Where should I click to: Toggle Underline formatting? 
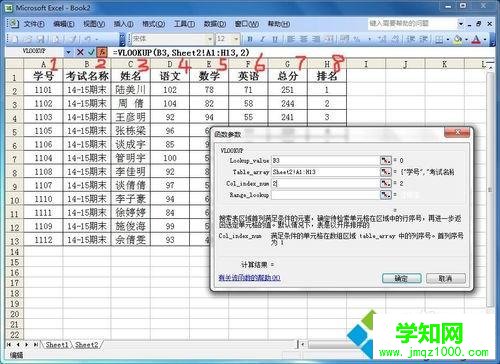(x=275, y=39)
